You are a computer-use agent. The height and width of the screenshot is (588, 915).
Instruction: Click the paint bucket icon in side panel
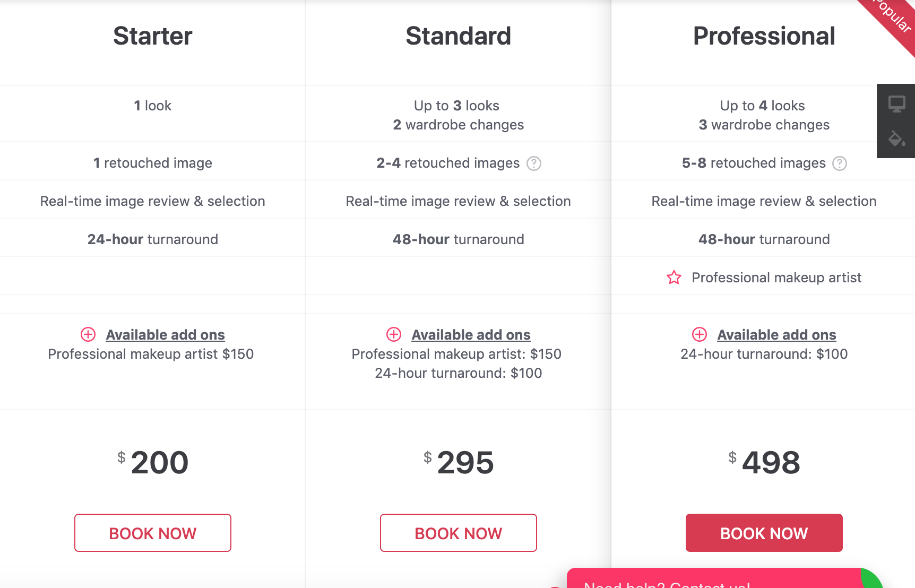tap(896, 139)
